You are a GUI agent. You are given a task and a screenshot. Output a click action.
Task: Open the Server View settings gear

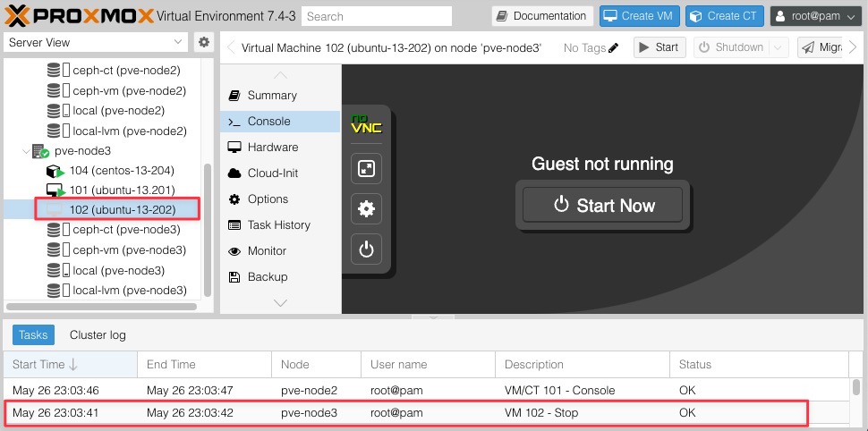[204, 42]
